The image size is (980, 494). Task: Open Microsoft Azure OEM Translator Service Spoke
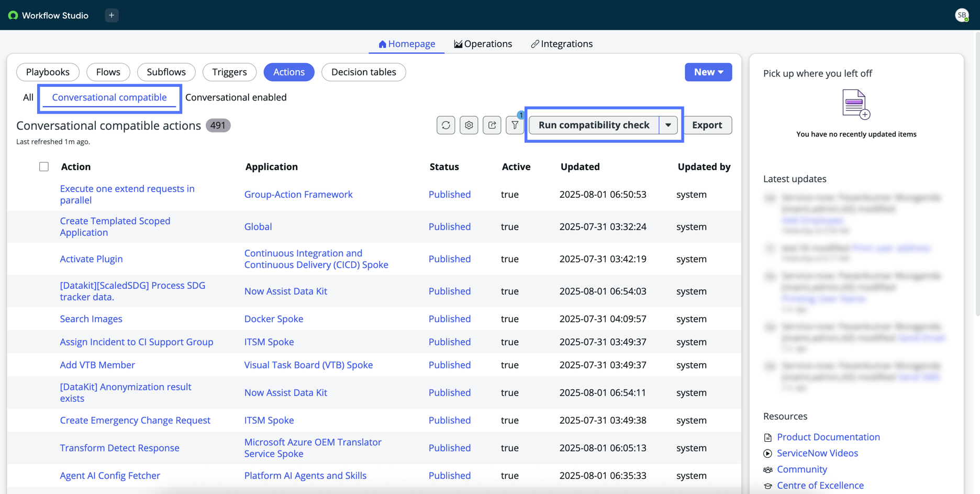[x=313, y=448]
